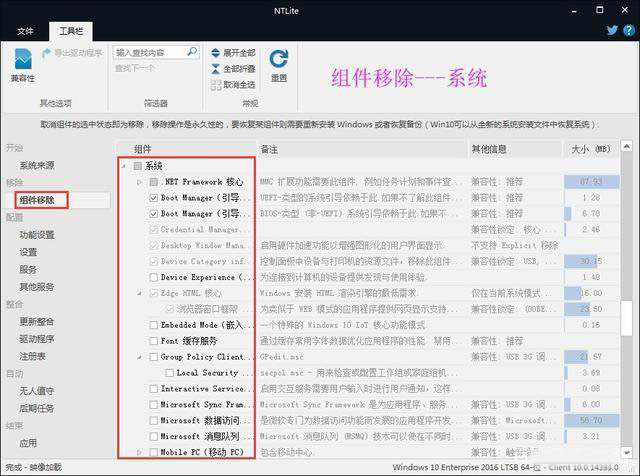Uncheck the BIOS Boot Manager checkbox

pyautogui.click(x=153, y=214)
